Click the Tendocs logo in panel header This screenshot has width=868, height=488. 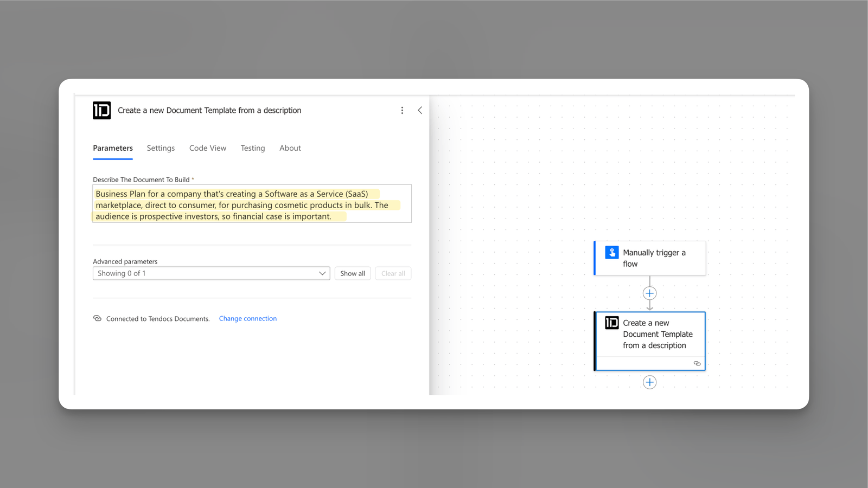[101, 111]
